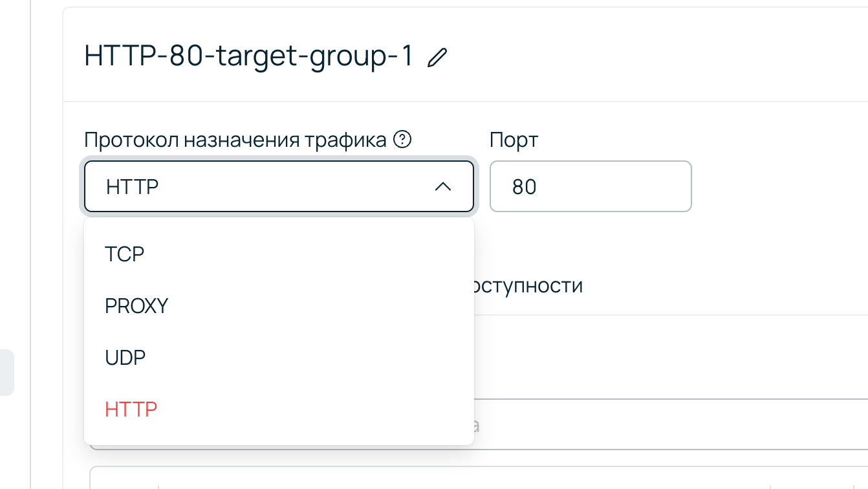
Task: Open the traffic destination protocol dropdown
Action: [x=278, y=187]
